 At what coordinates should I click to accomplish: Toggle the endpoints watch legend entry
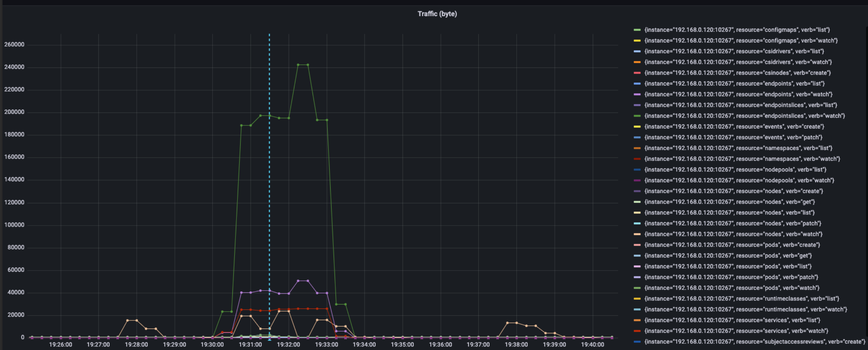pos(738,94)
